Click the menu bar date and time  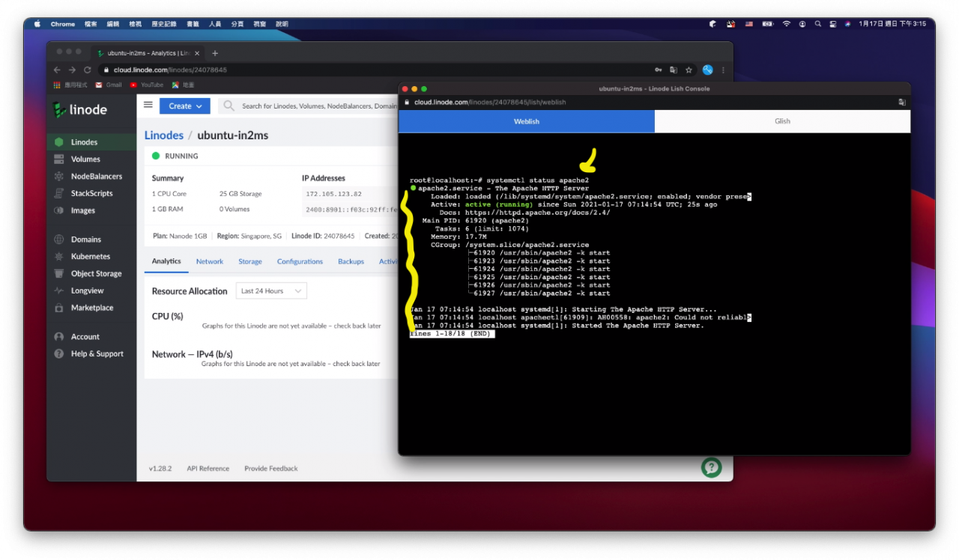(x=892, y=24)
